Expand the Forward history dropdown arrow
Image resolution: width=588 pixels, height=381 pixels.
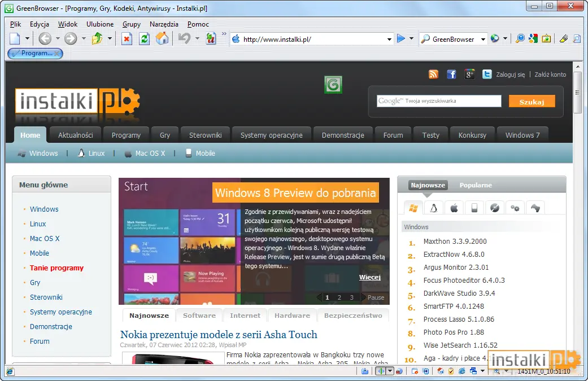[x=83, y=38]
